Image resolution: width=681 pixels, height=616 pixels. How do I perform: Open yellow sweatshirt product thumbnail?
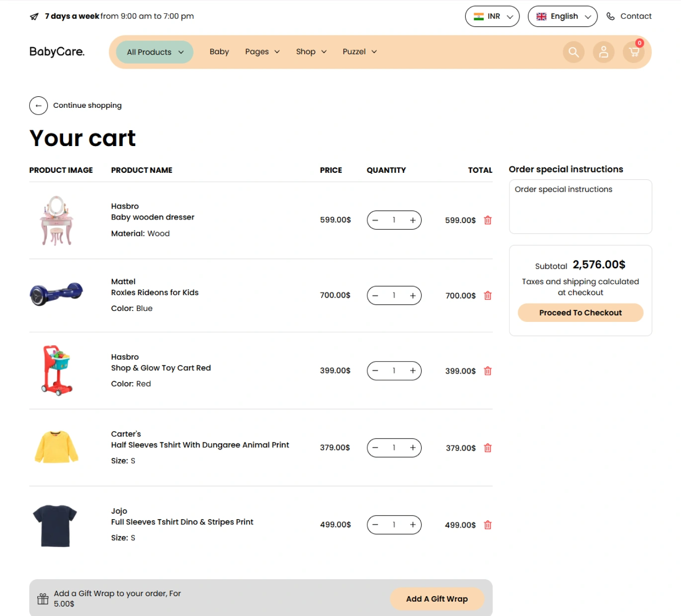(x=56, y=447)
